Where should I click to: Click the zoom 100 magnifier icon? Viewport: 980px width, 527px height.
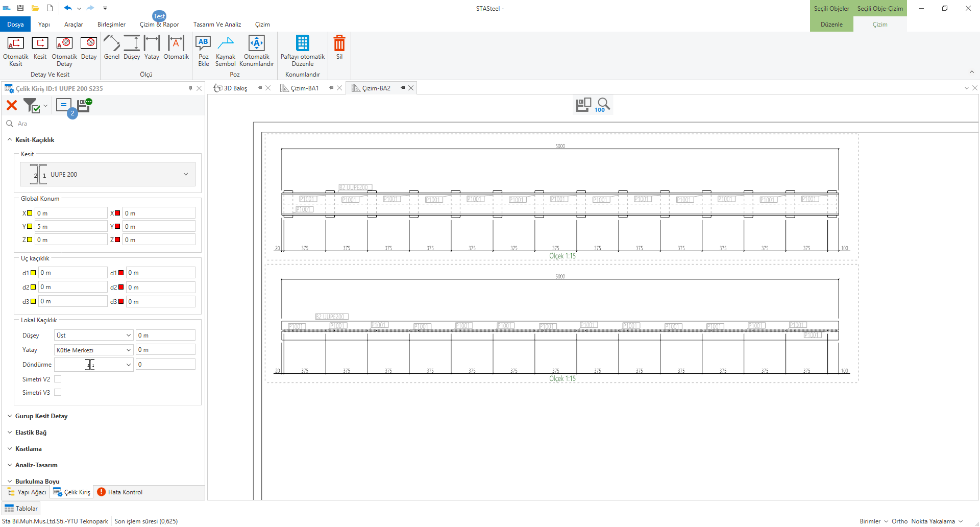[603, 105]
